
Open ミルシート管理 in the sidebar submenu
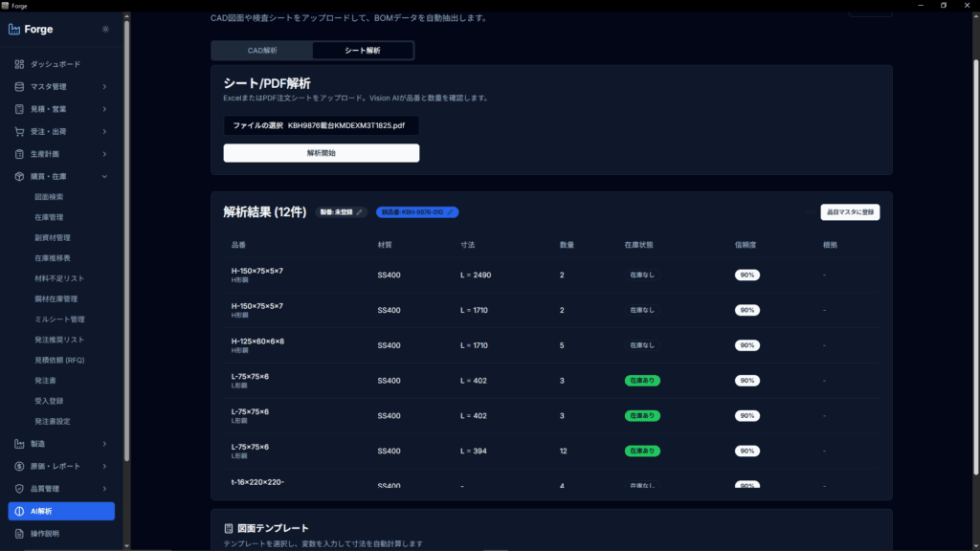[59, 319]
